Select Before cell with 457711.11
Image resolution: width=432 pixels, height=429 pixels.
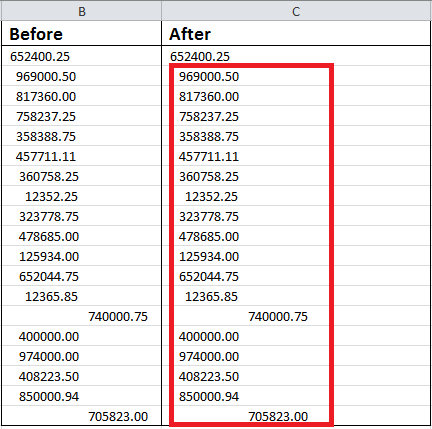pyautogui.click(x=82, y=156)
